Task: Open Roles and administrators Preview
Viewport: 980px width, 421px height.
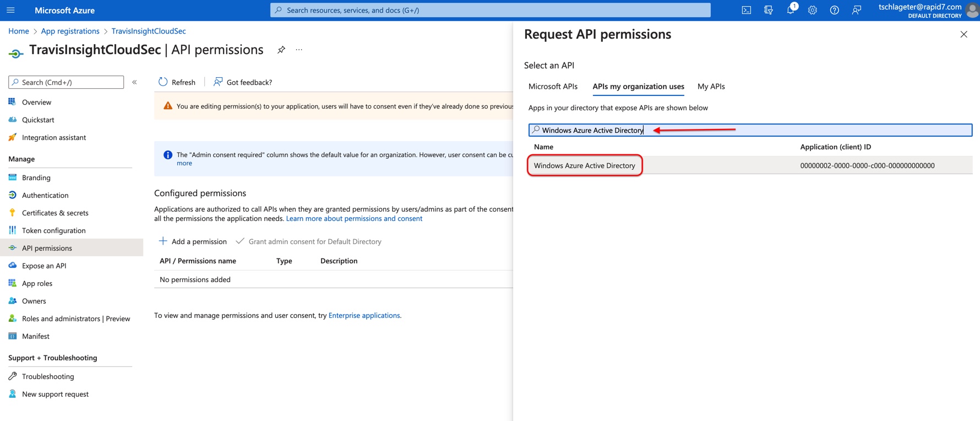Action: [76, 319]
